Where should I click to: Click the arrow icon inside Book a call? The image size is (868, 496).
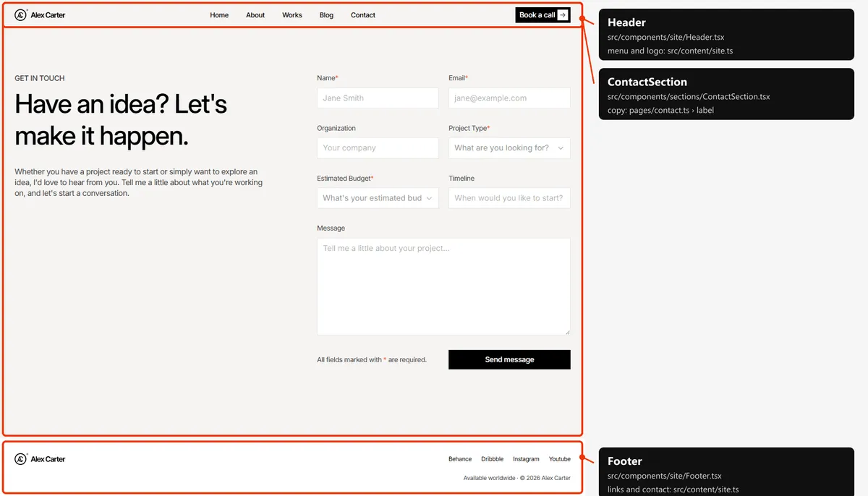563,15
